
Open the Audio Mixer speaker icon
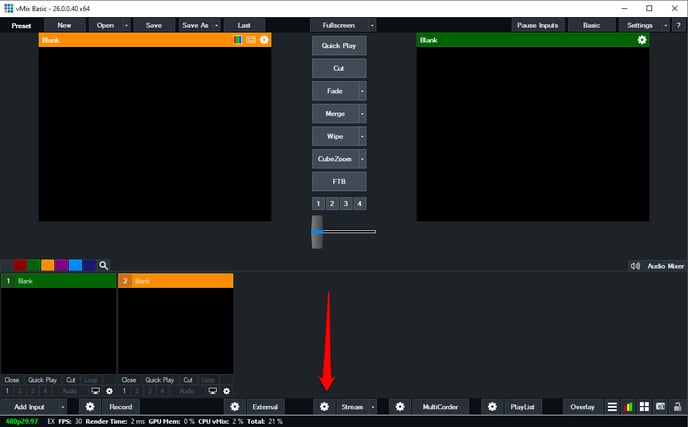pyautogui.click(x=635, y=266)
